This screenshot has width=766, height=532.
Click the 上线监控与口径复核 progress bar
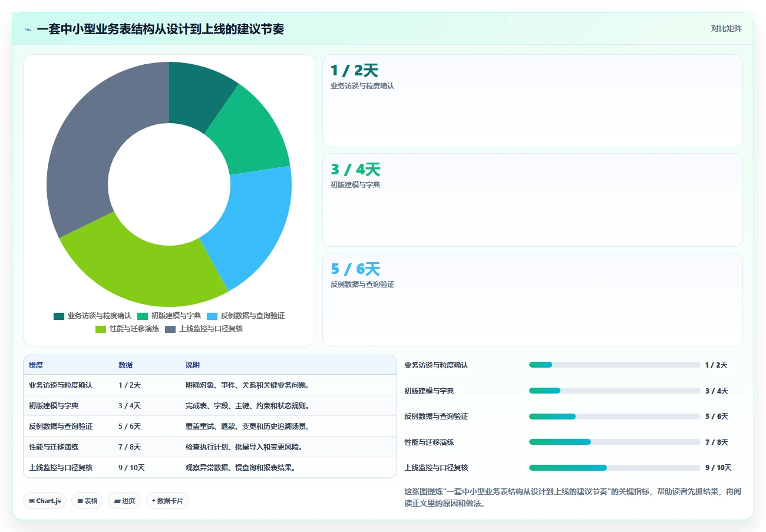(615, 468)
